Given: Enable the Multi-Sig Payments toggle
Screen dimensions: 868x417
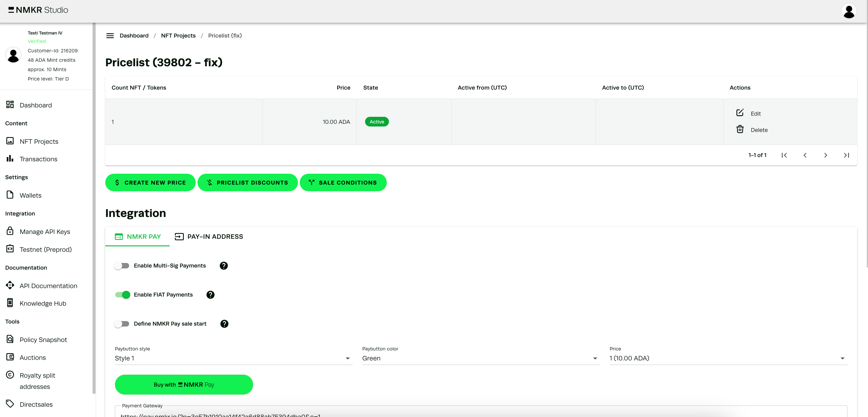Looking at the screenshot, I should coord(122,266).
